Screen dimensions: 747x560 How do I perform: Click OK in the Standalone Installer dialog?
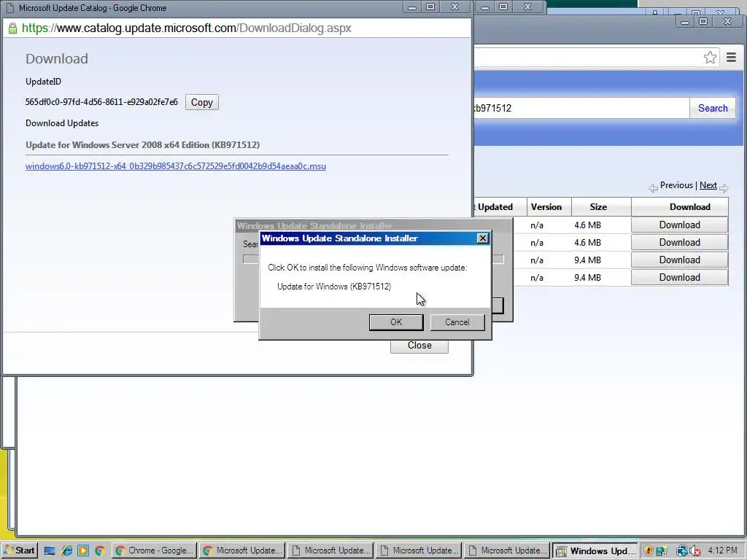click(396, 322)
